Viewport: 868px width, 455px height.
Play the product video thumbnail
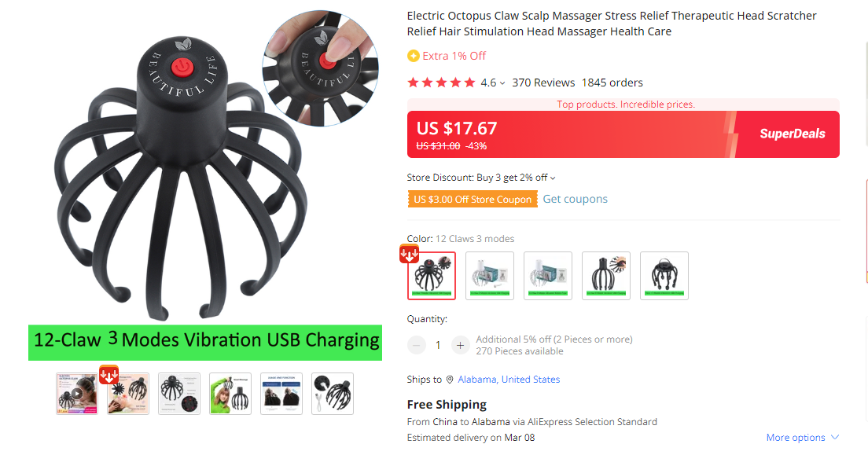[77, 394]
